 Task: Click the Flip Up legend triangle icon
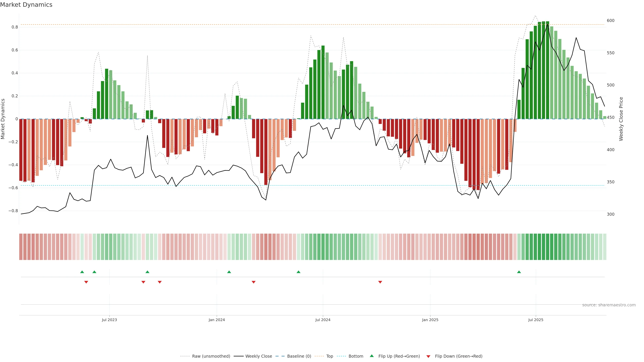[x=372, y=356]
